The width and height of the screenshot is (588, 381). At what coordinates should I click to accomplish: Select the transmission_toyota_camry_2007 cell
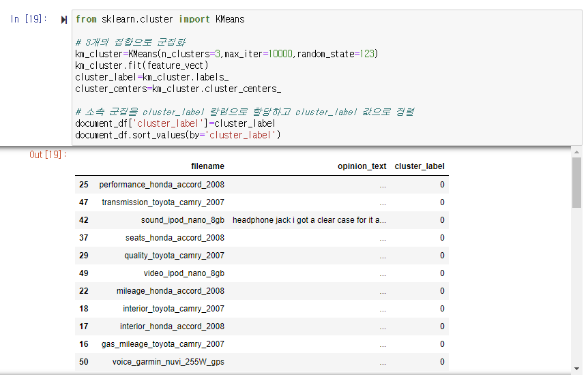pos(163,202)
